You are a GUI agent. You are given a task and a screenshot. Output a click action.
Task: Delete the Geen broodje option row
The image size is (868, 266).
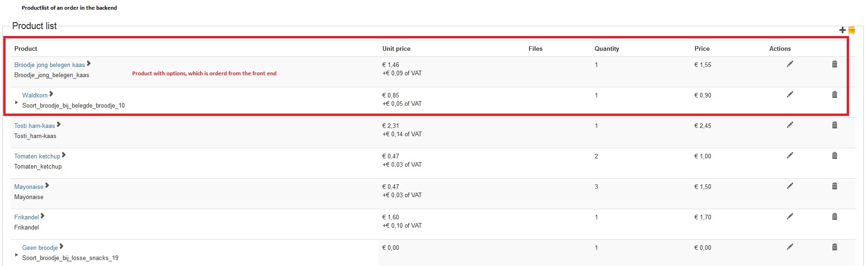835,247
